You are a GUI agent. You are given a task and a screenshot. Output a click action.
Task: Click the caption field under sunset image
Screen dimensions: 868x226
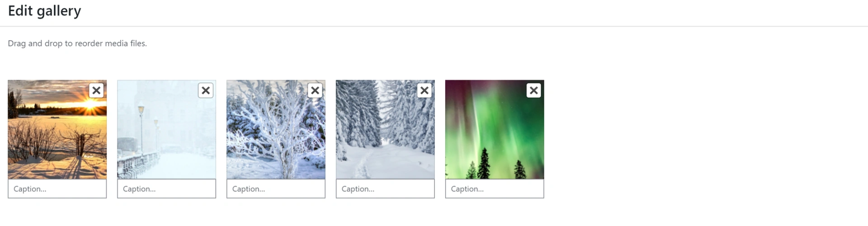pos(57,189)
